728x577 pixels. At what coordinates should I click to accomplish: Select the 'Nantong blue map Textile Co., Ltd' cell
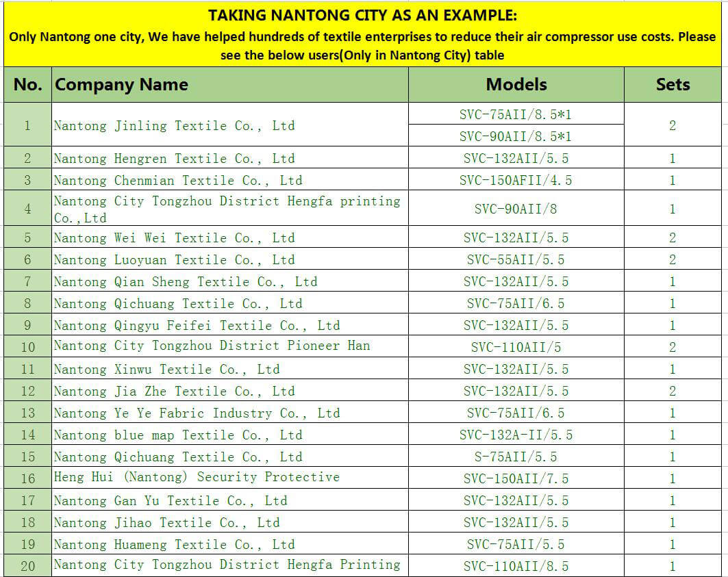(x=230, y=433)
